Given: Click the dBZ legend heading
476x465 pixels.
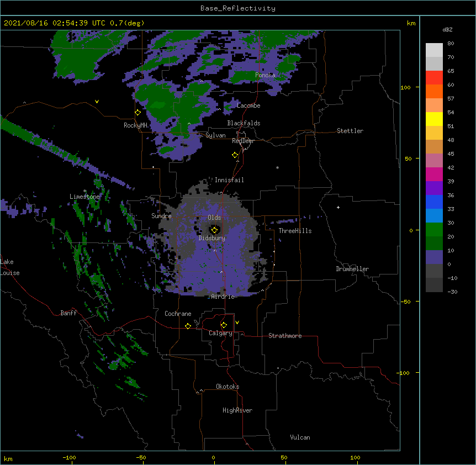Looking at the screenshot, I should (447, 29).
